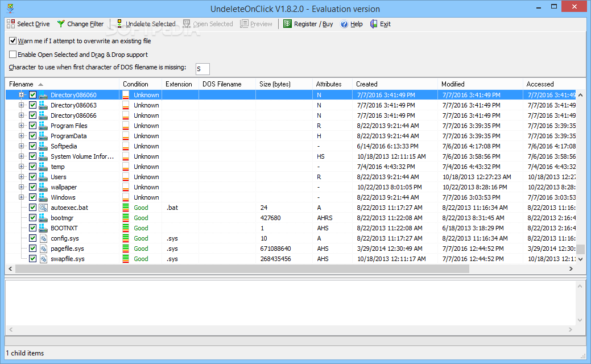This screenshot has width=591, height=364.
Task: Sort by the Attributes column header
Action: click(x=332, y=84)
